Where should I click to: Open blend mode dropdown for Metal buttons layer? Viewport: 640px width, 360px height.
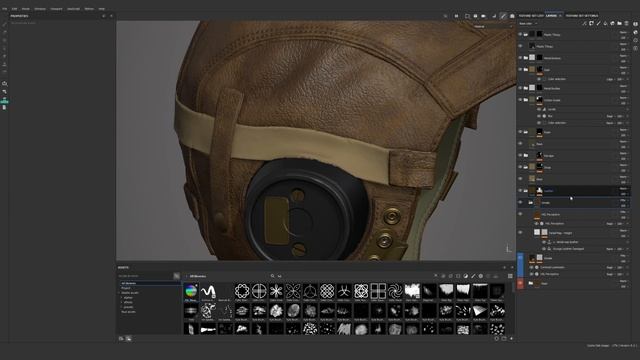click(x=623, y=56)
